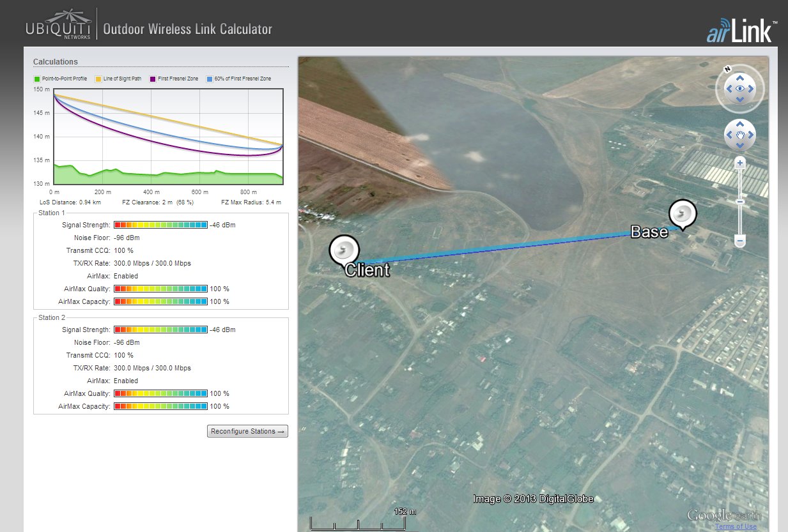This screenshot has width=788, height=532.
Task: Pan map left with hand control arrow
Action: pyautogui.click(x=729, y=135)
